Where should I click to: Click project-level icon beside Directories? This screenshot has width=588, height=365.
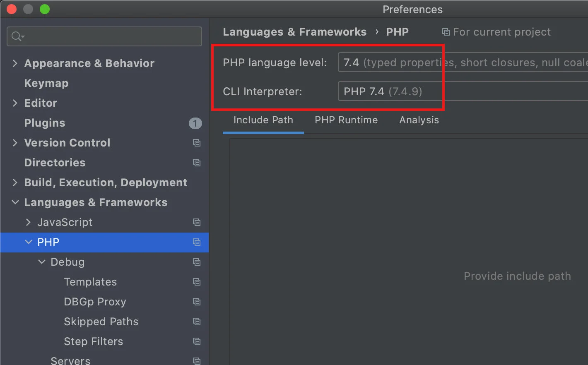(197, 163)
